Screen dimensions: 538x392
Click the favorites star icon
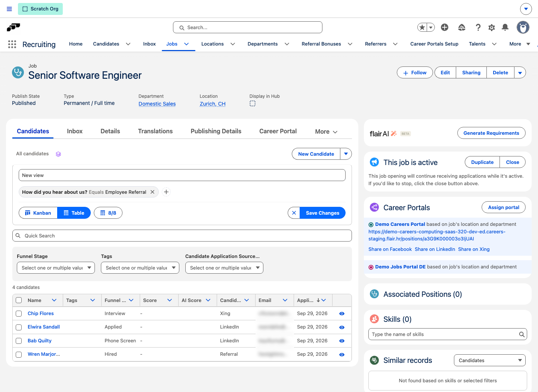click(422, 27)
